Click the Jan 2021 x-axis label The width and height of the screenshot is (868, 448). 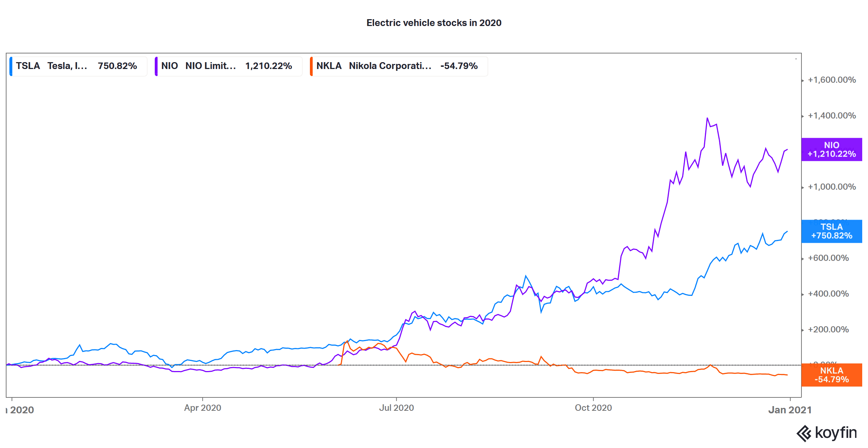click(790, 410)
